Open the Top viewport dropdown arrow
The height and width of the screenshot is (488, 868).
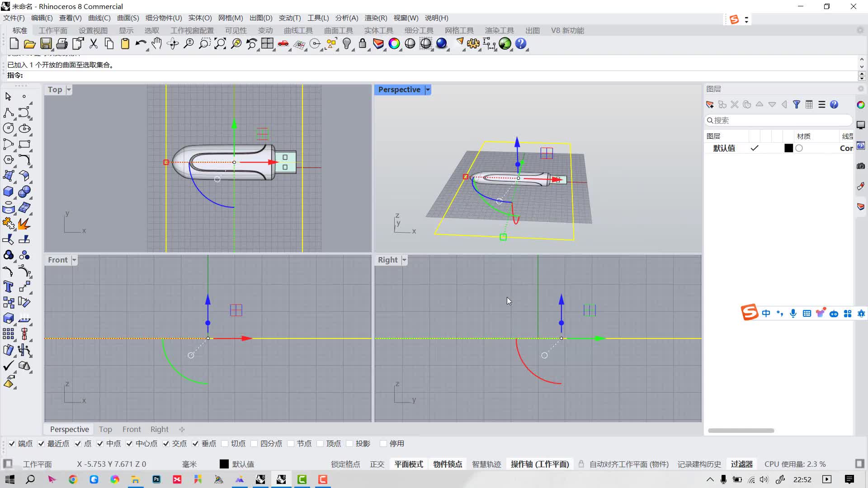[x=69, y=89]
